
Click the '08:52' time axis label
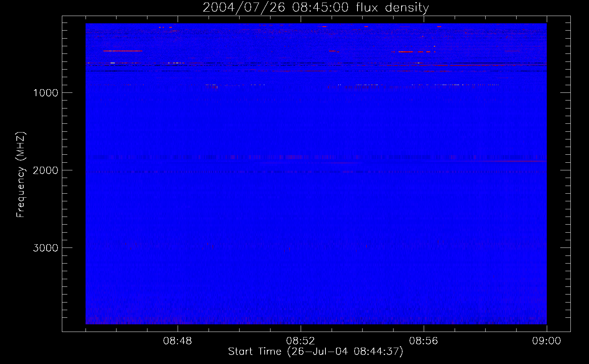301,341
